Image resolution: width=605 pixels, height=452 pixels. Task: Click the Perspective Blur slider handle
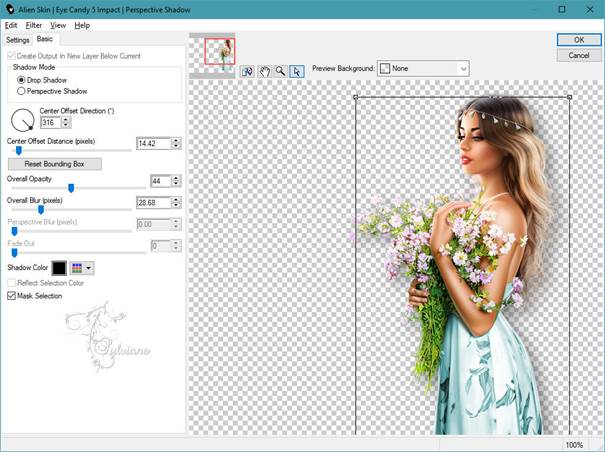pos(14,231)
